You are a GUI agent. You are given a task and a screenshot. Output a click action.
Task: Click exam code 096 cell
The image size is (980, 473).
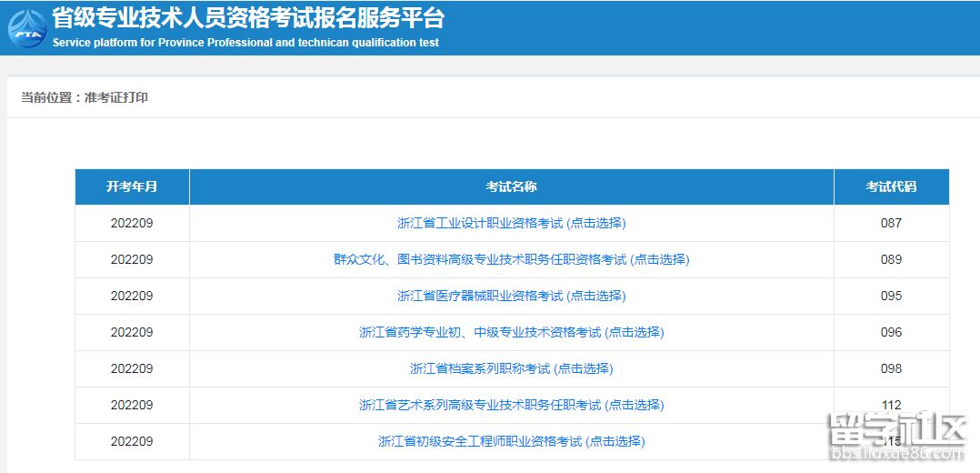(891, 332)
